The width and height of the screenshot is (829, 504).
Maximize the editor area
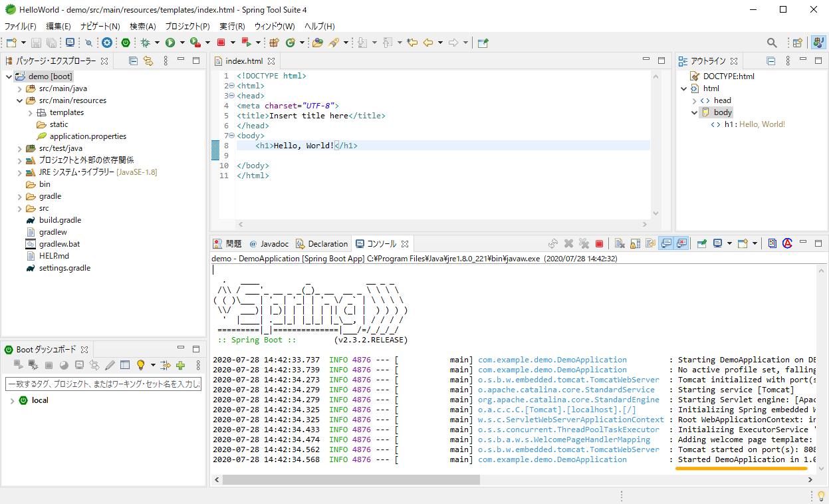(x=661, y=61)
